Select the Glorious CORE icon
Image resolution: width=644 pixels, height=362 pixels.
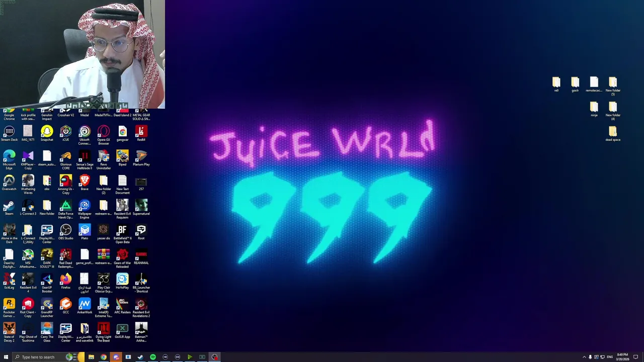[66, 160]
